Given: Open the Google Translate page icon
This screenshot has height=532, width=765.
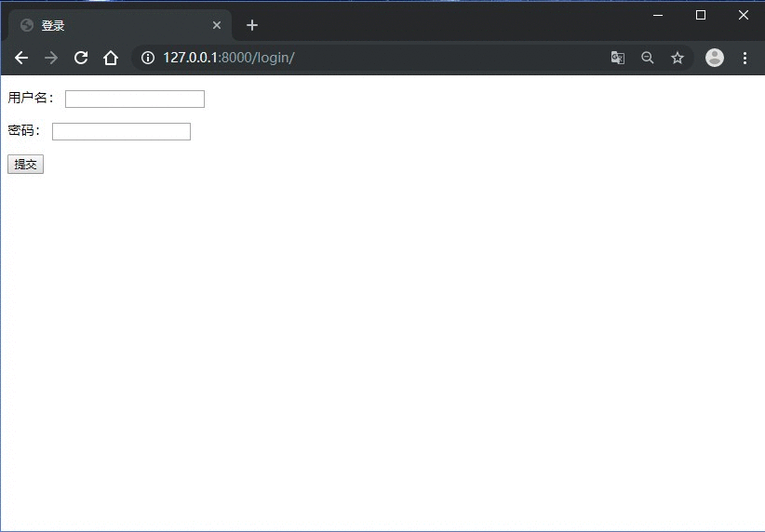Looking at the screenshot, I should click(618, 58).
